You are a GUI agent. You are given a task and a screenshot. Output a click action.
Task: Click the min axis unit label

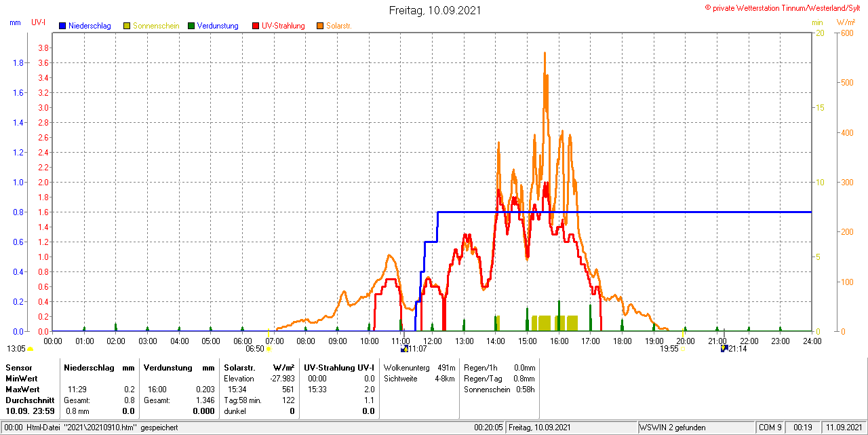[817, 22]
